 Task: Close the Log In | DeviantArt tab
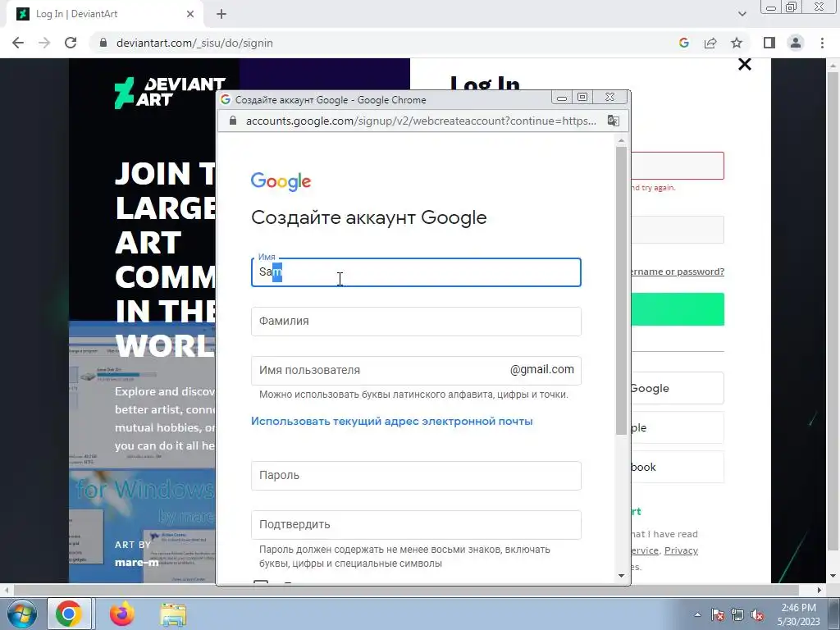click(x=190, y=14)
